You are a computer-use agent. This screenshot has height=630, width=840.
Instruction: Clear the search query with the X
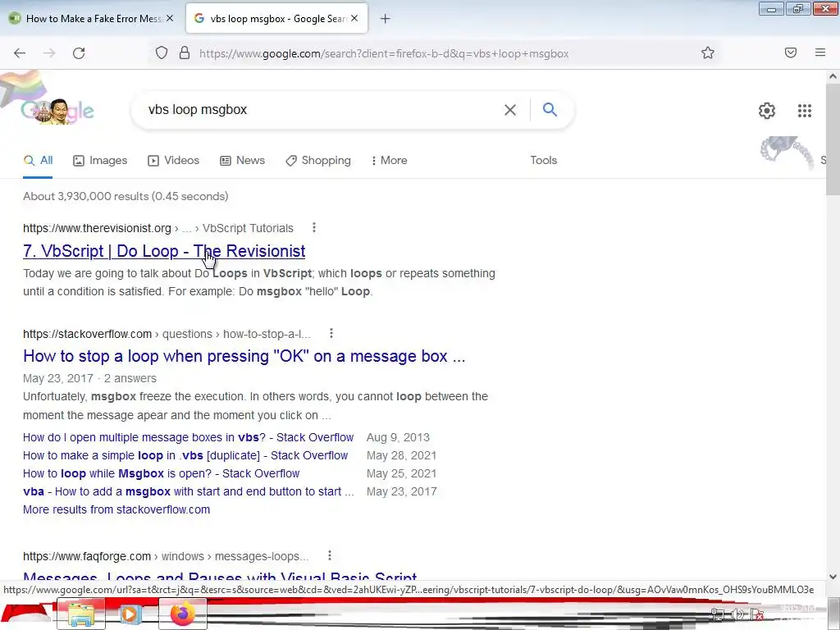pos(510,110)
